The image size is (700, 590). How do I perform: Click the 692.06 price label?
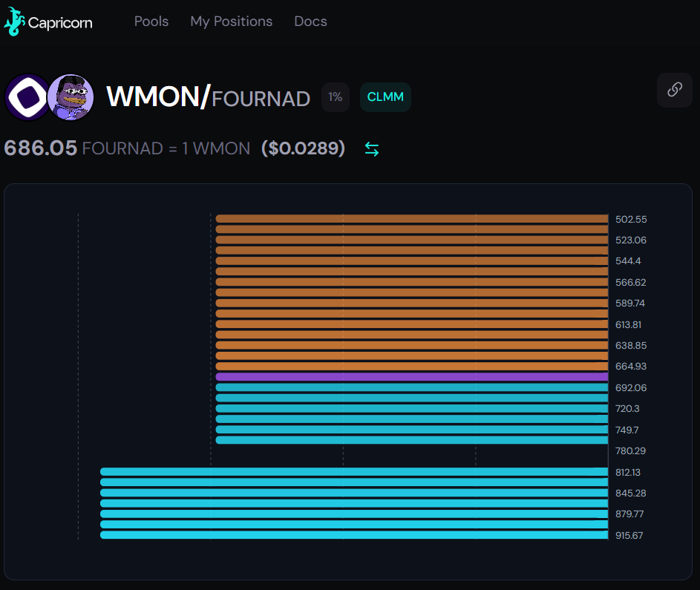pos(631,388)
